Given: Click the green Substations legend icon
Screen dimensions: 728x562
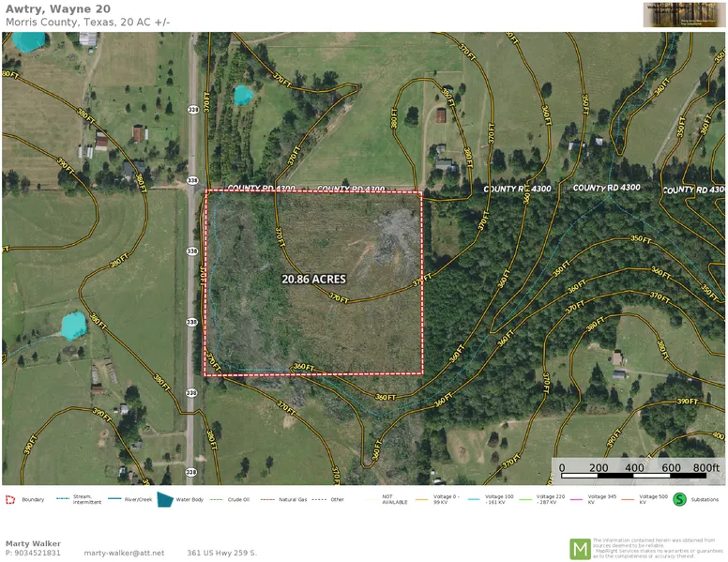Looking at the screenshot, I should [680, 499].
